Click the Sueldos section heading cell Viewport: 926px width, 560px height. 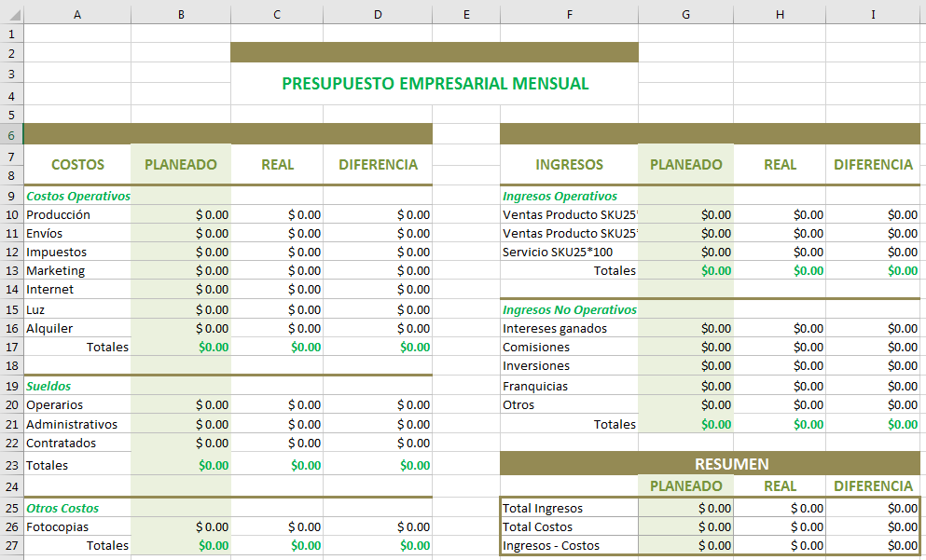pos(76,386)
